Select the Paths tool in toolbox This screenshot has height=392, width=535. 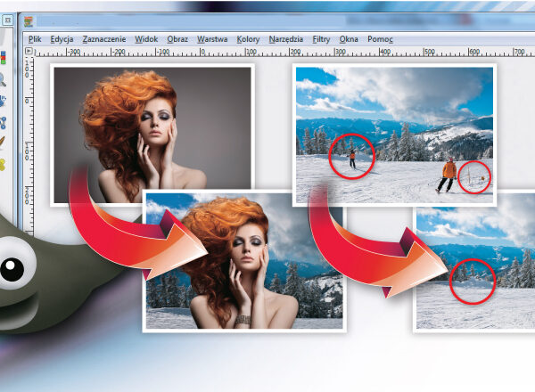point(3,122)
